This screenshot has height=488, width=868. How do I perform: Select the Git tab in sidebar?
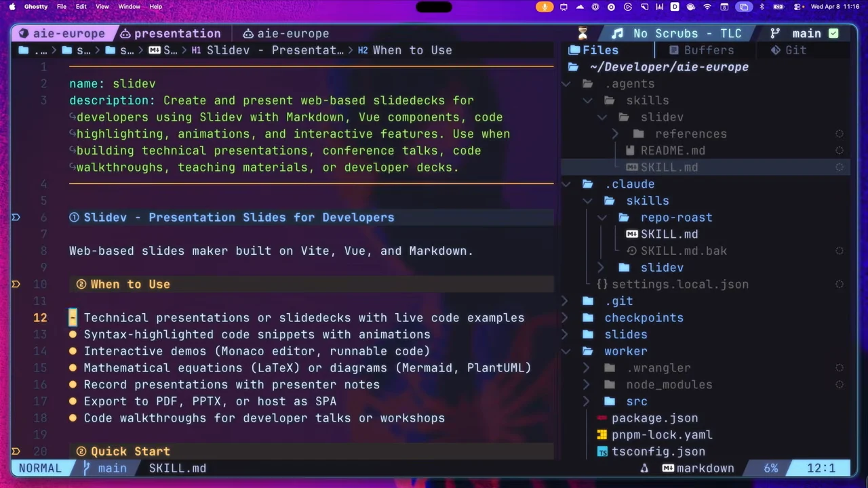[788, 50]
